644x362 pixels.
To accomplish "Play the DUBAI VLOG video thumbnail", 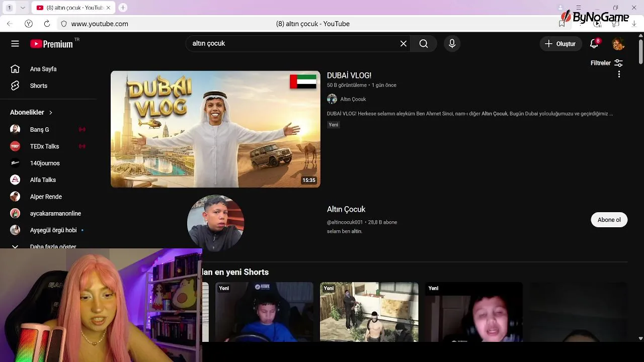I will point(215,129).
